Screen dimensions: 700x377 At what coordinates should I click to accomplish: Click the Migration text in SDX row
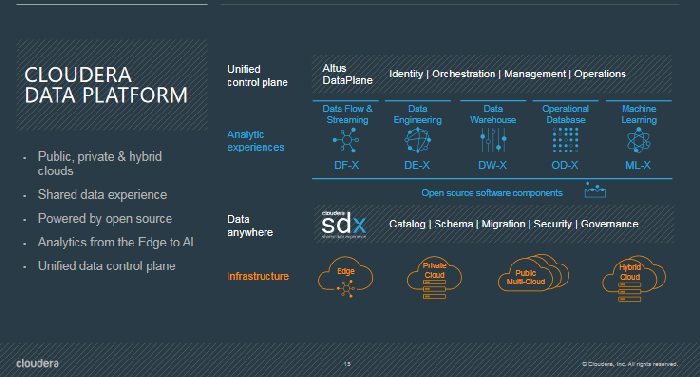tap(504, 224)
